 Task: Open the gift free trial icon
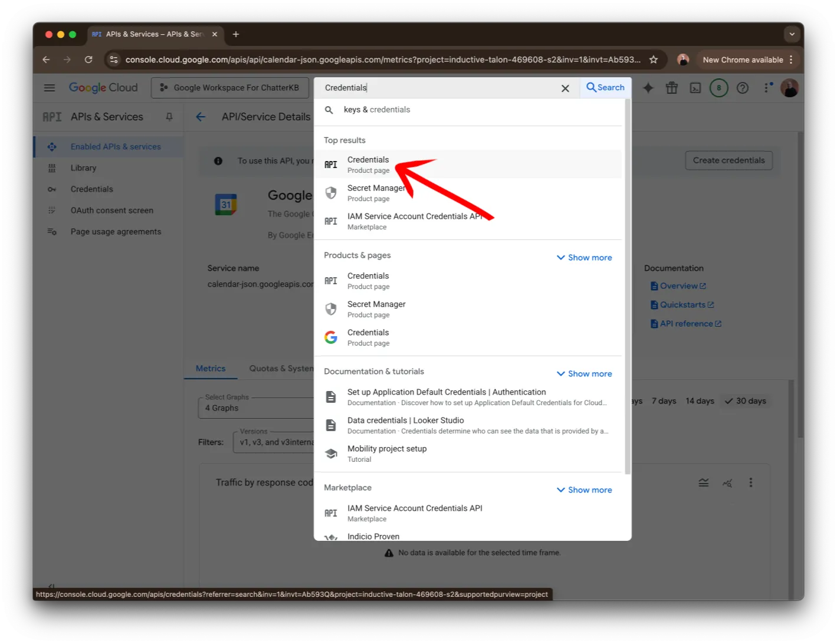click(672, 88)
